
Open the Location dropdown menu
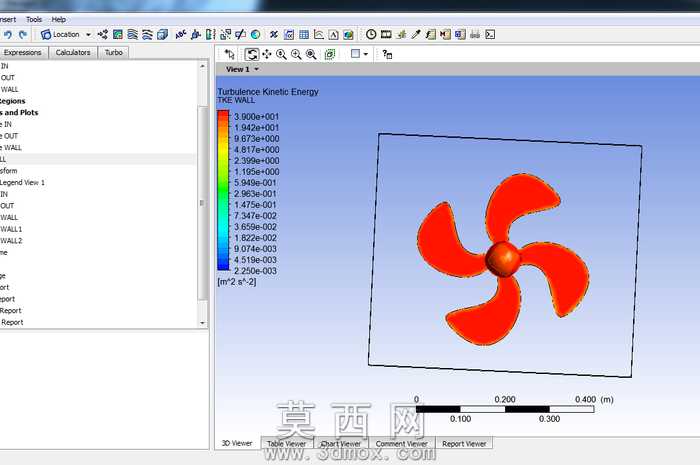click(x=65, y=34)
